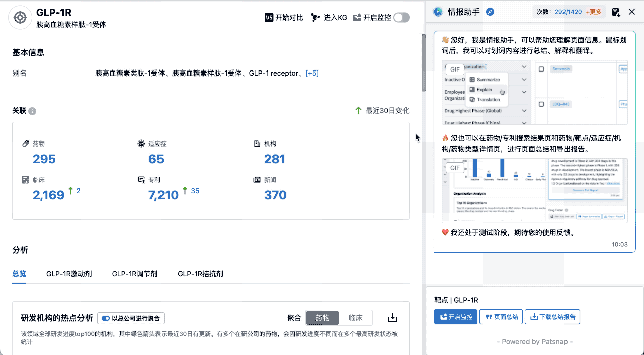This screenshot has height=355, width=644.
Task: Select the 总览 tab
Action: [19, 274]
